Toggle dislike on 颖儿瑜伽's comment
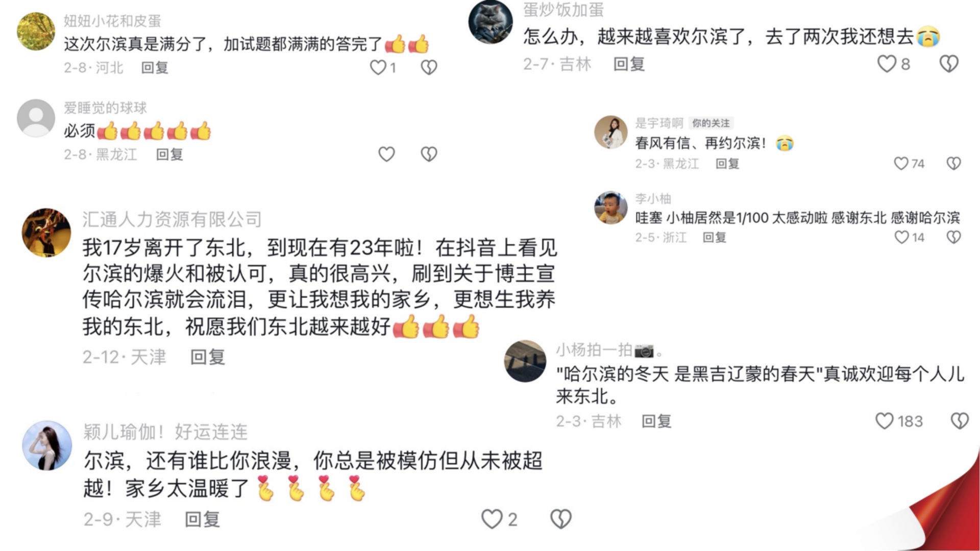980x551 pixels. [560, 519]
